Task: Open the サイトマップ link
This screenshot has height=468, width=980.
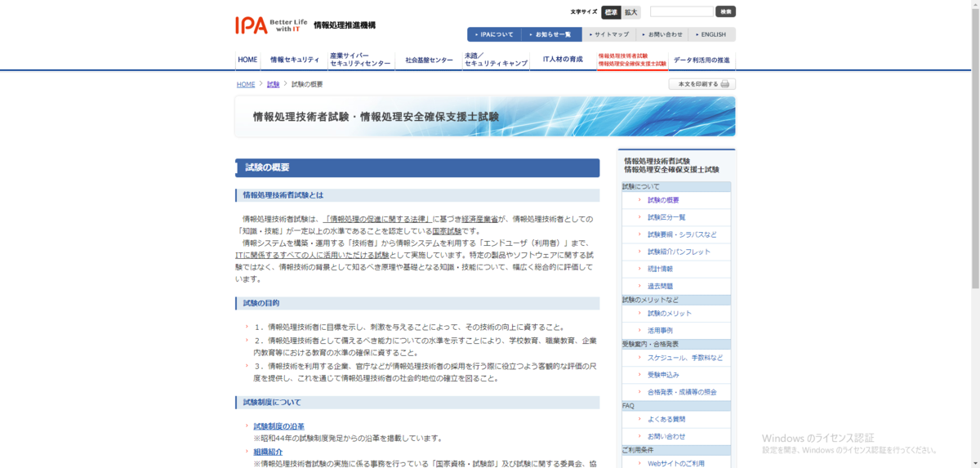Action: (x=608, y=34)
